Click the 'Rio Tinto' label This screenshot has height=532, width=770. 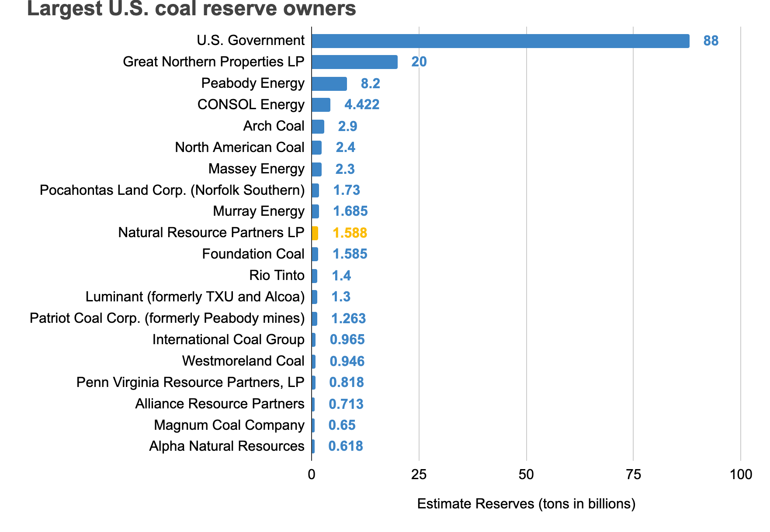click(277, 276)
